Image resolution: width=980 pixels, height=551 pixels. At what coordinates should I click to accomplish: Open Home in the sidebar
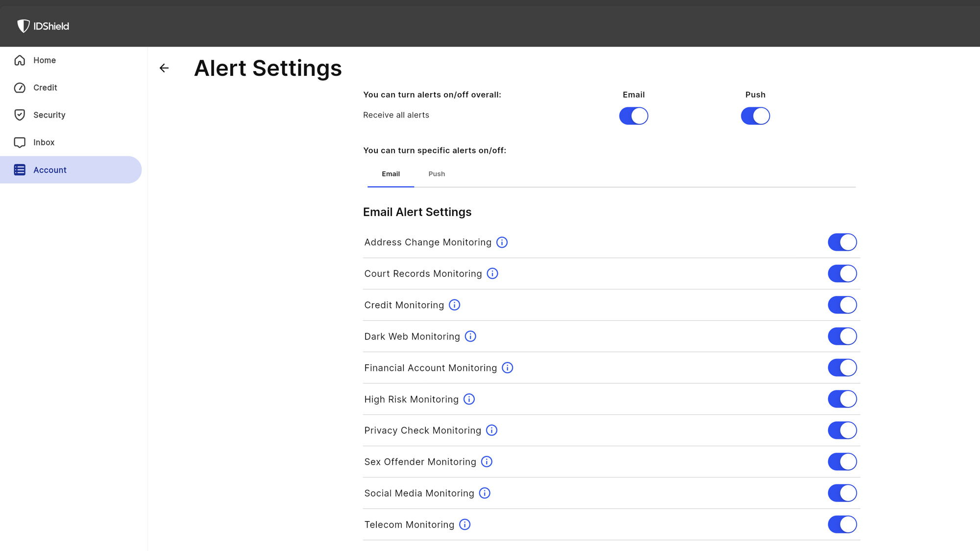44,60
